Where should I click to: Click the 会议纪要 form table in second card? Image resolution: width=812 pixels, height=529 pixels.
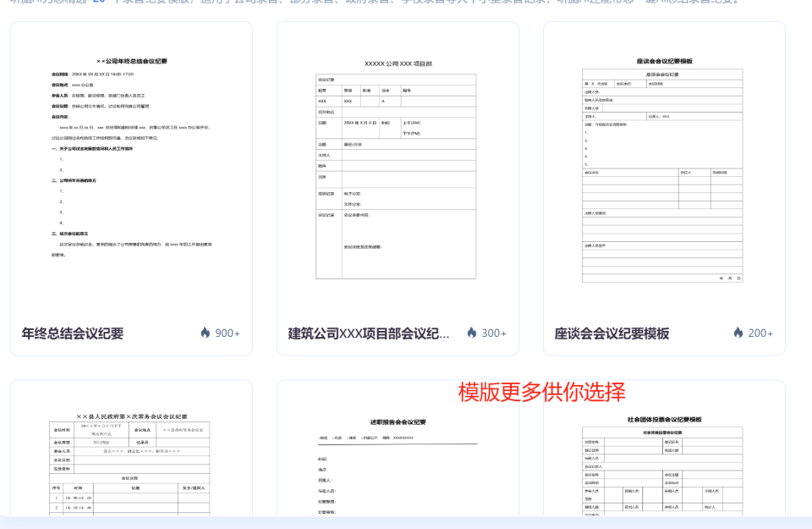396,177
